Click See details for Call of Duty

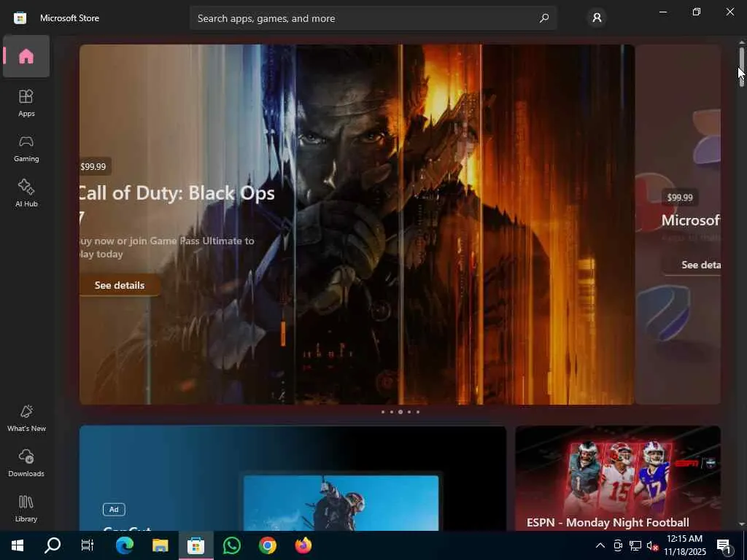pos(119,285)
